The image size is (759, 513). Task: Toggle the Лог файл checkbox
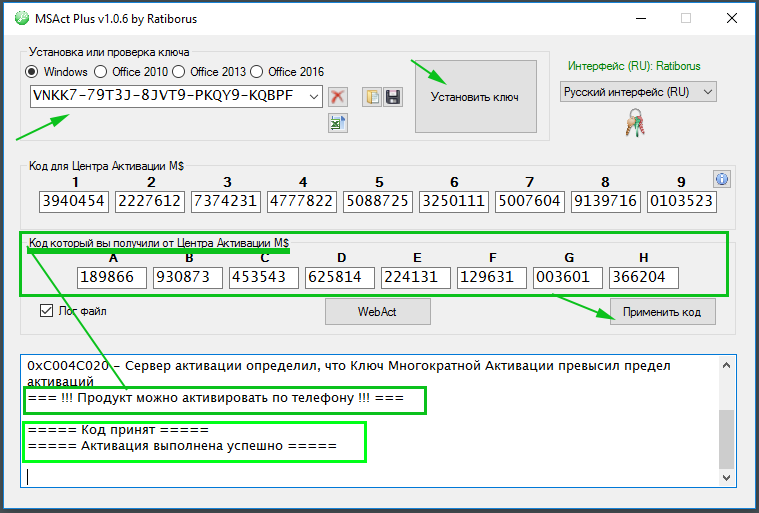point(46,311)
